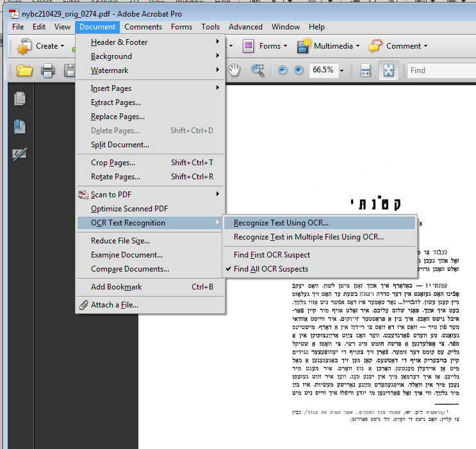Click the Comment toolbar button
The height and width of the screenshot is (449, 476).
click(x=396, y=46)
